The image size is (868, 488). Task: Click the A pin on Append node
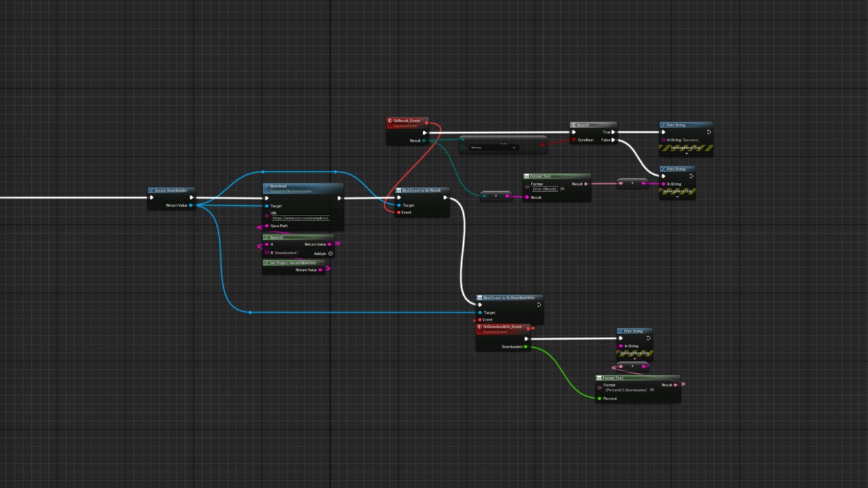(x=267, y=244)
